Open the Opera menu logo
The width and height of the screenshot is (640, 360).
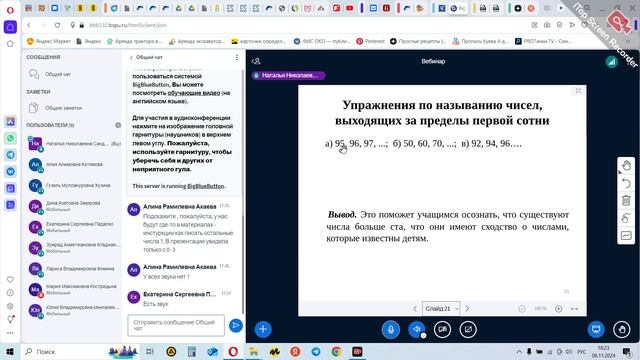coord(10,9)
